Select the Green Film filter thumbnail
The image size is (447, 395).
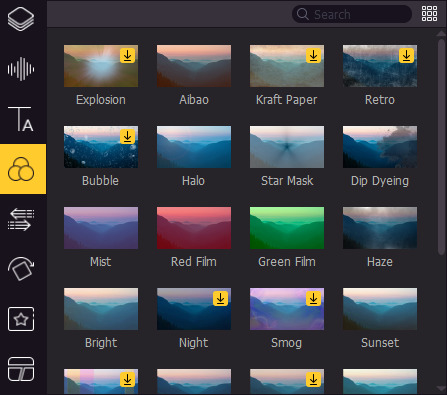pos(287,228)
